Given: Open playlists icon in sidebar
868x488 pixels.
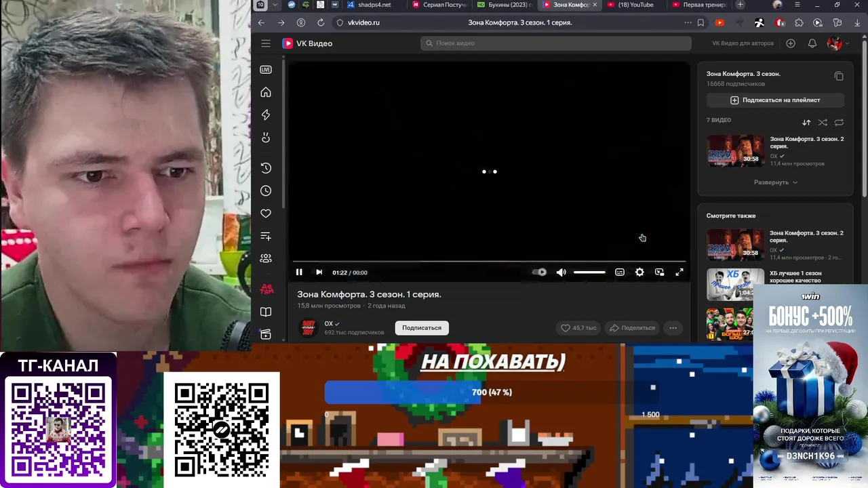Looking at the screenshot, I should [x=266, y=236].
